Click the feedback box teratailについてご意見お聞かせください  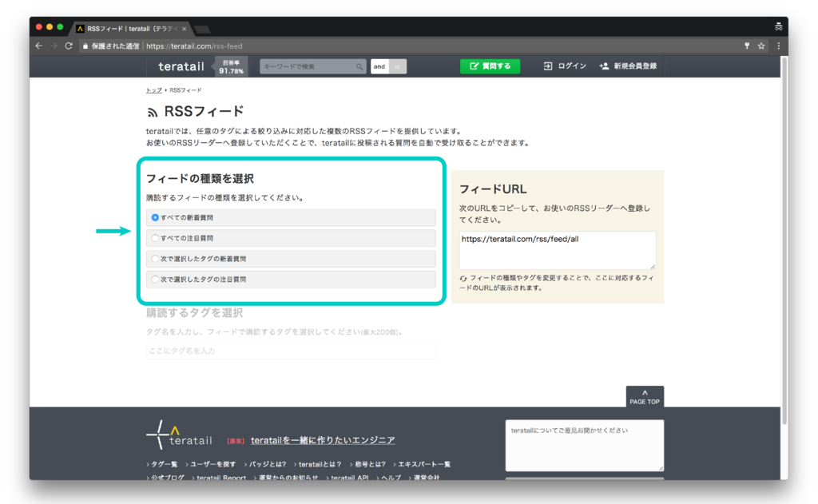click(584, 446)
